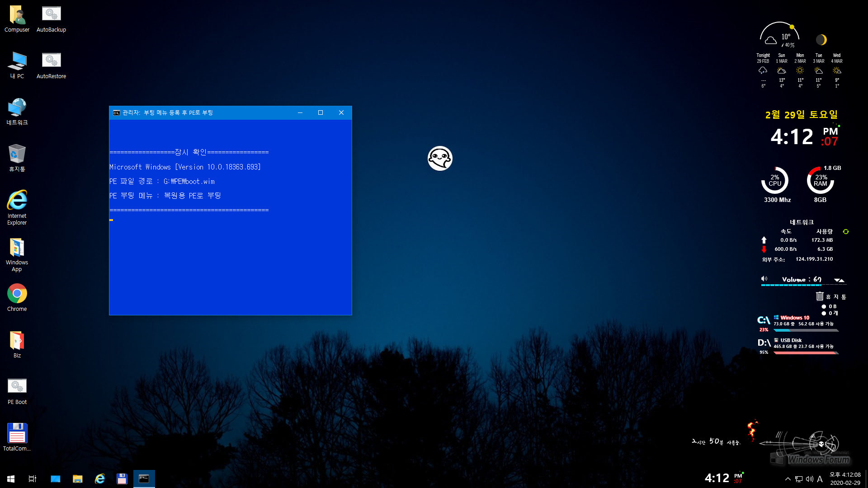Open Task View on the taskbar
The height and width of the screenshot is (488, 868).
(33, 479)
